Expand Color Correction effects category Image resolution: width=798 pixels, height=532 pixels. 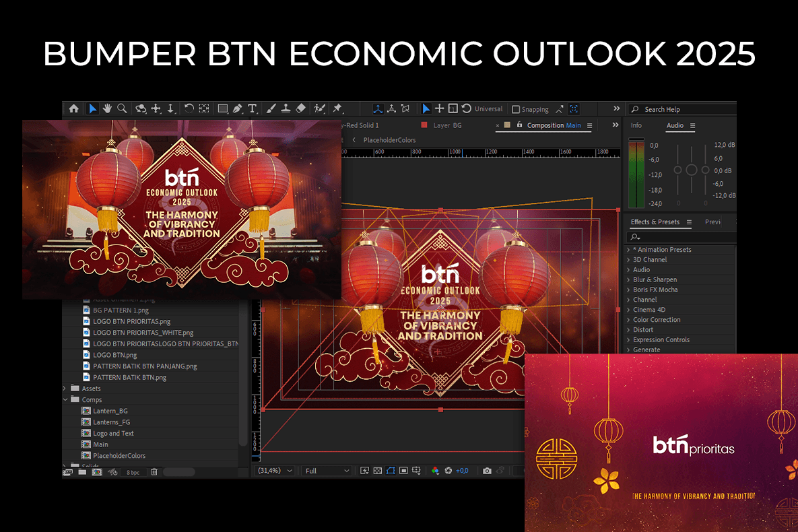point(628,320)
